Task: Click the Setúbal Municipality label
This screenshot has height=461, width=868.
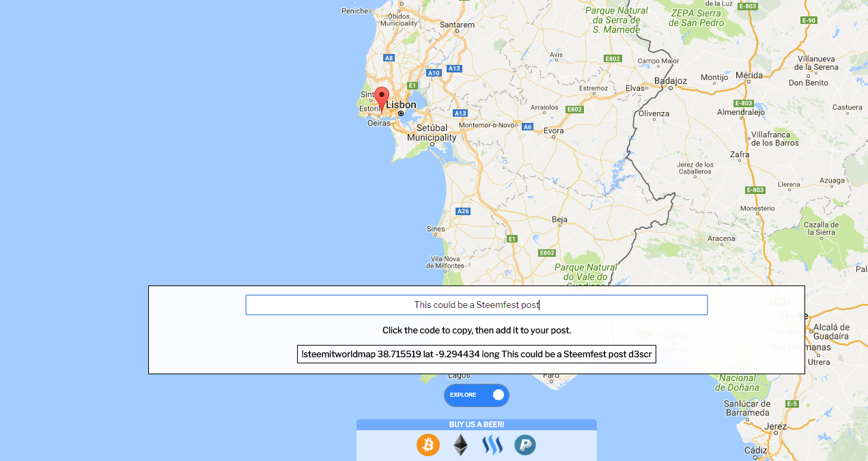Action: pos(432,132)
